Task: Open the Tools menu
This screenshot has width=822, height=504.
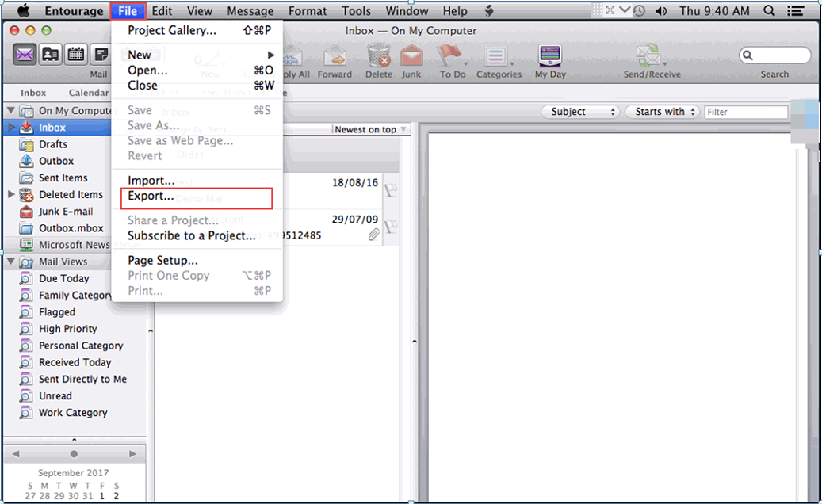Action: tap(356, 10)
